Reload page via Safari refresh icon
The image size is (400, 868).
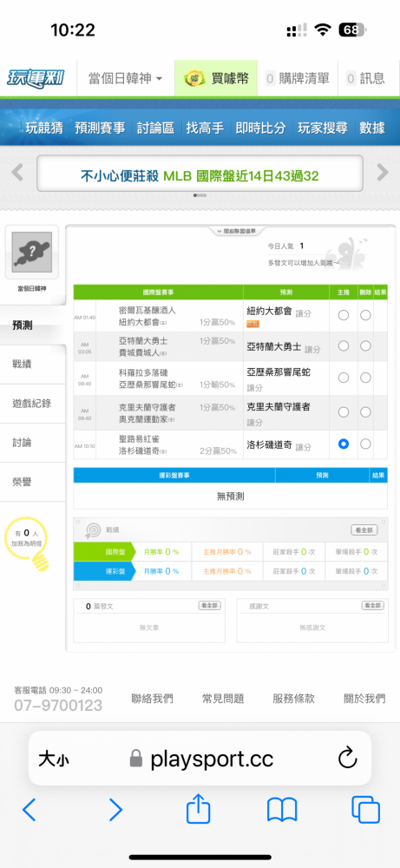(347, 758)
